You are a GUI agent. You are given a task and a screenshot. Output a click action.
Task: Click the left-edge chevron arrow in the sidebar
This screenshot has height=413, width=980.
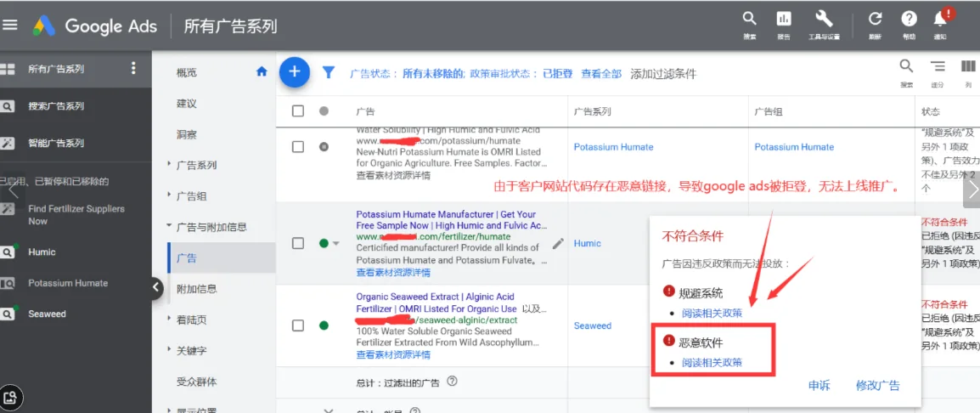pyautogui.click(x=14, y=190)
